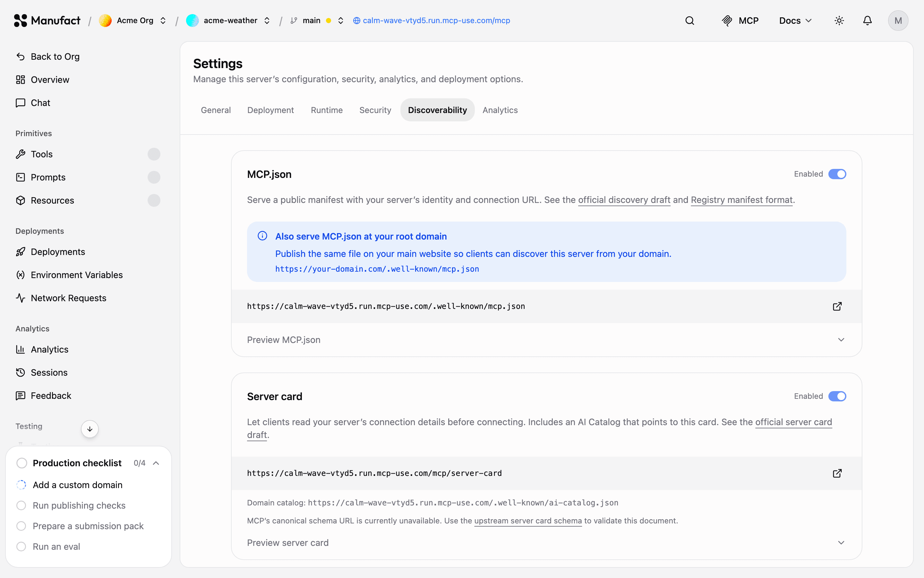The image size is (924, 578).
Task: Click the MCP paperclip icon in header
Action: click(x=727, y=21)
